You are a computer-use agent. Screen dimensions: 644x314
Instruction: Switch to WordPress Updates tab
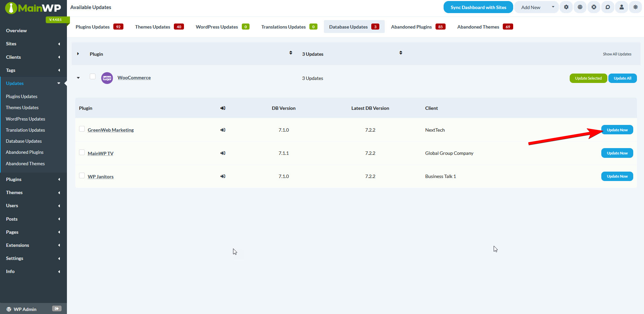click(x=223, y=27)
